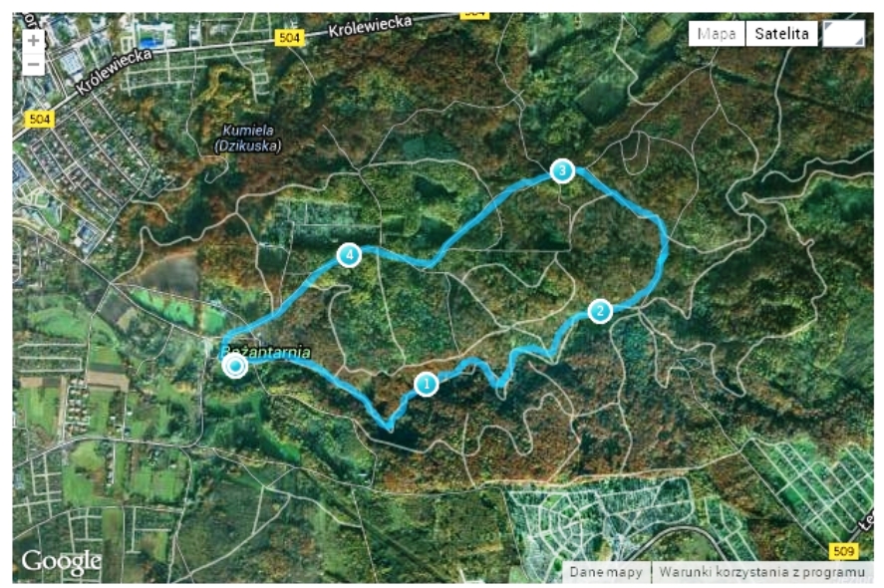Click the 504 road badge at left edge
The image size is (884, 588).
pos(40,119)
